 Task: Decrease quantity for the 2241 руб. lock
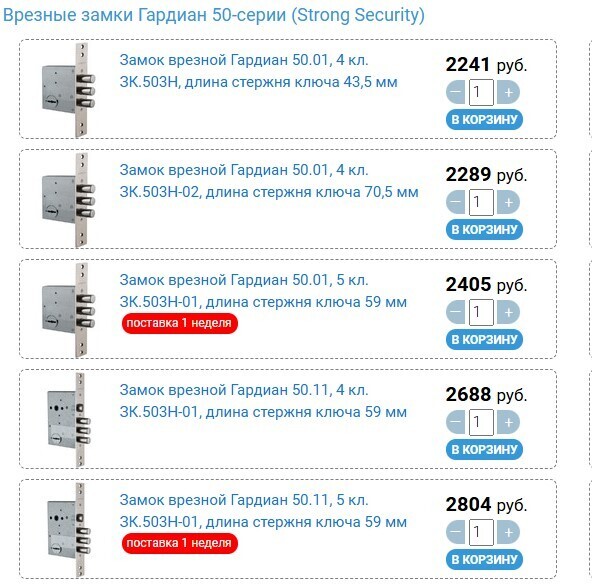click(x=455, y=92)
